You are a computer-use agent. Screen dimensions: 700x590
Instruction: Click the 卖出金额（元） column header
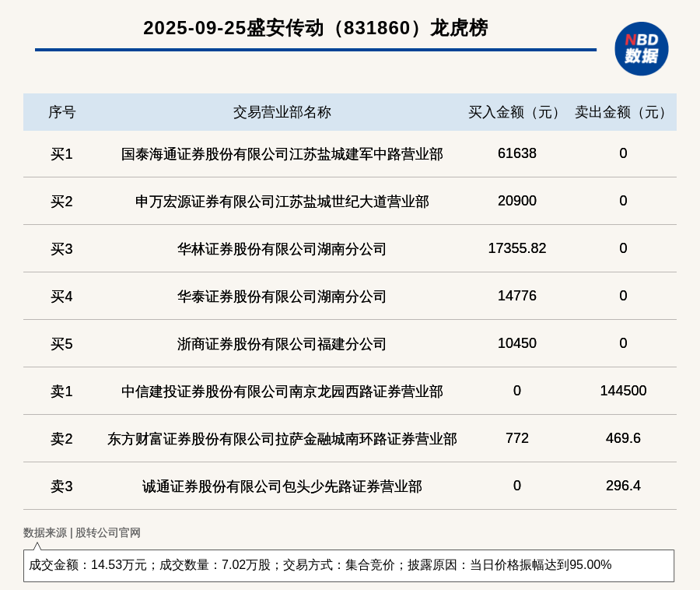coord(623,112)
